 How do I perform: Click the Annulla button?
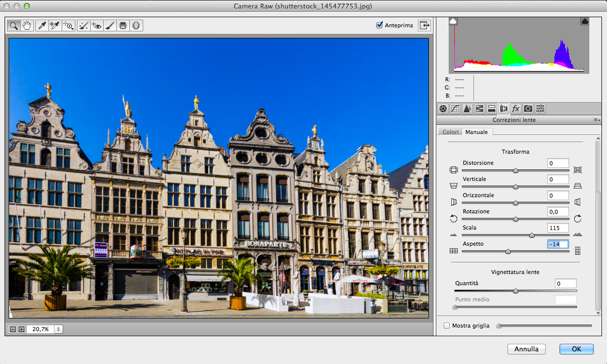[x=526, y=349]
